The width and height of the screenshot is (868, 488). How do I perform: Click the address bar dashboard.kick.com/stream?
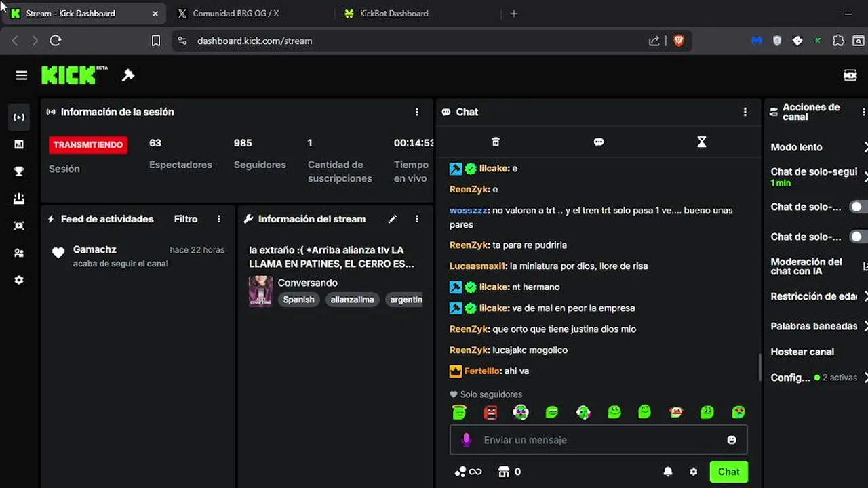[x=254, y=41]
